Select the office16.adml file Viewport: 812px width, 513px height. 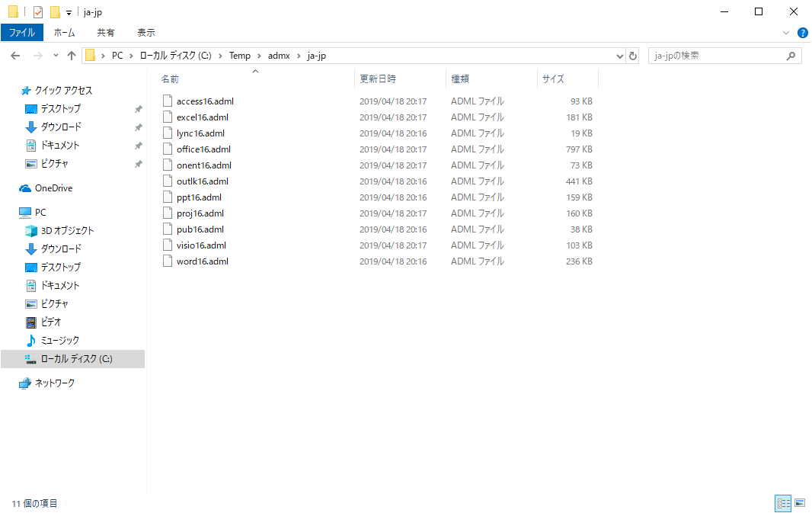(x=203, y=149)
